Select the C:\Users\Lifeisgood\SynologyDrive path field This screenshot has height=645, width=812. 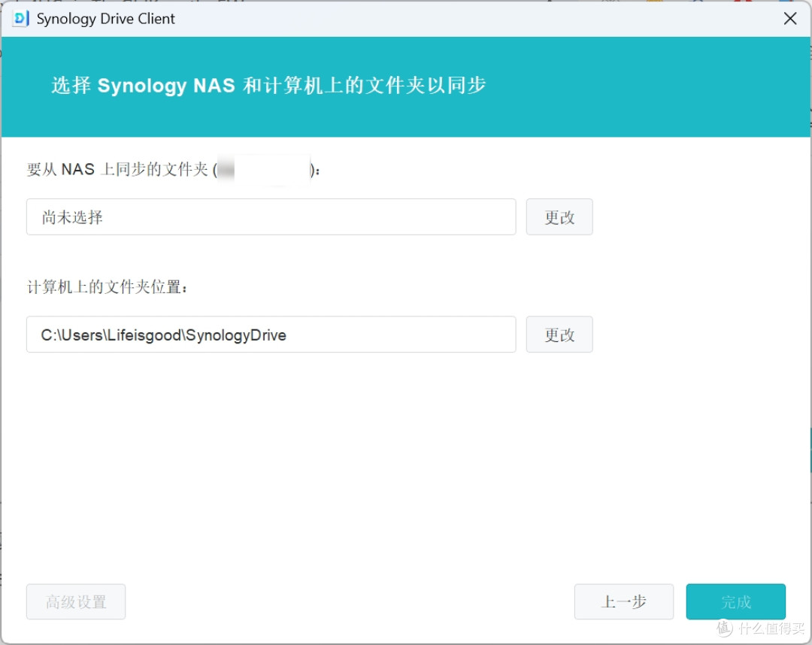(271, 335)
